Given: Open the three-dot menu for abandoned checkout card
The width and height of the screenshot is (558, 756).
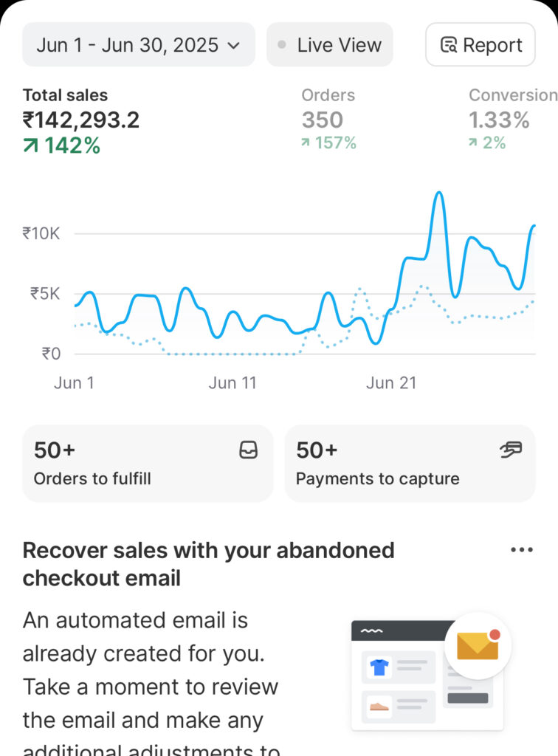Looking at the screenshot, I should (522, 550).
